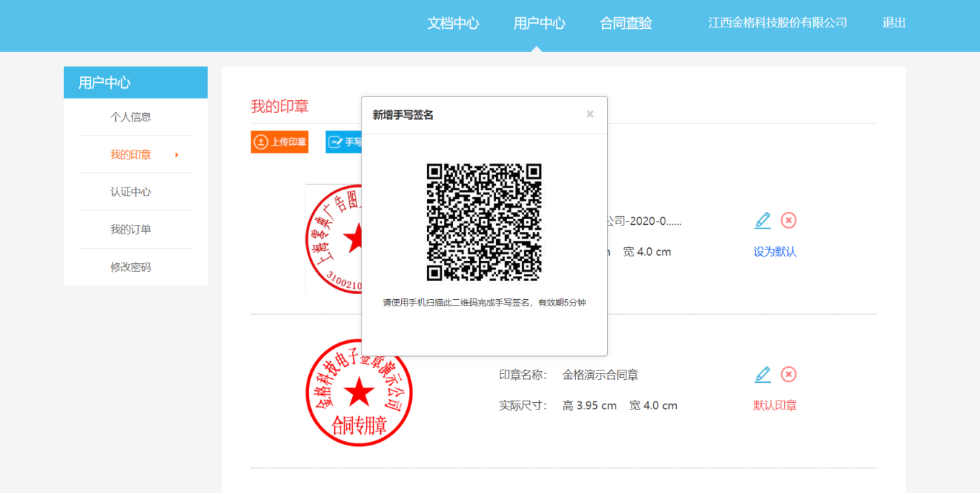Click the pencil edit icon above 设为默认
The image size is (980, 493).
tap(763, 221)
